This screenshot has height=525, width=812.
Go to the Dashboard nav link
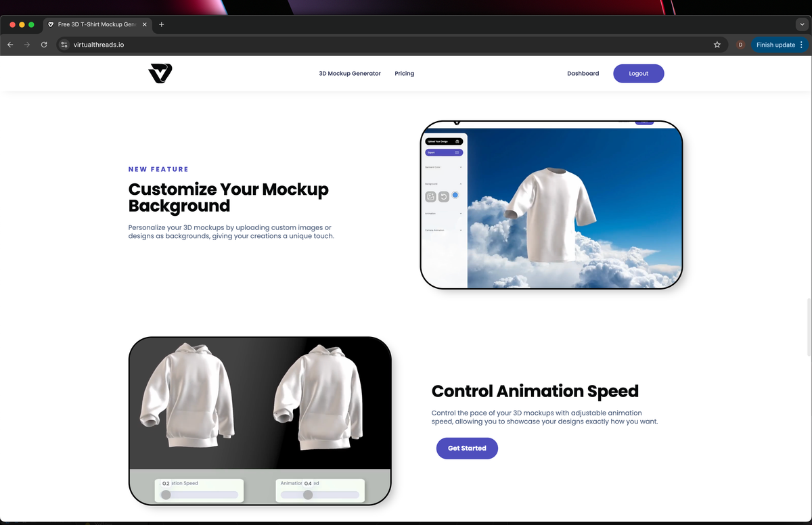[x=583, y=74]
